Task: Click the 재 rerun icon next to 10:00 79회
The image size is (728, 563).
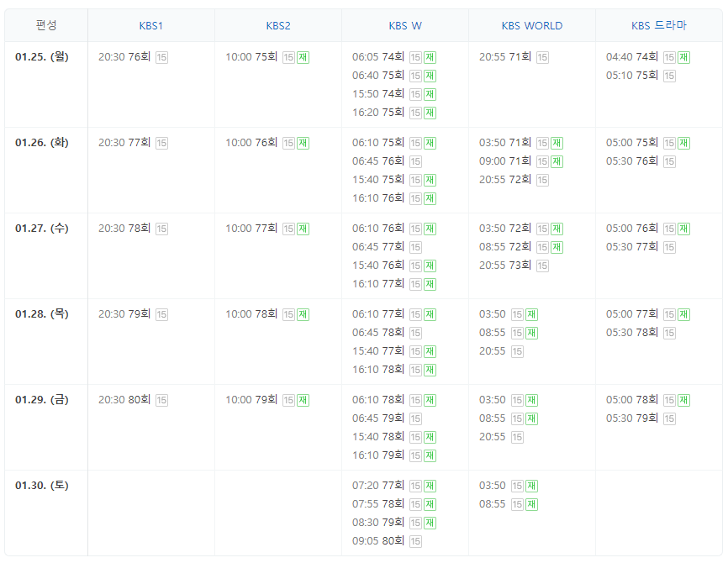Action: click(x=303, y=401)
